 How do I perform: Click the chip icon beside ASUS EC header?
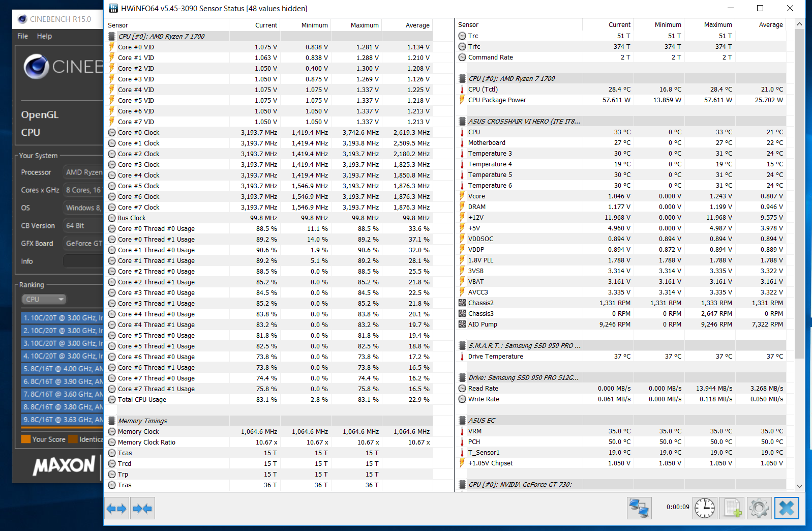click(462, 420)
